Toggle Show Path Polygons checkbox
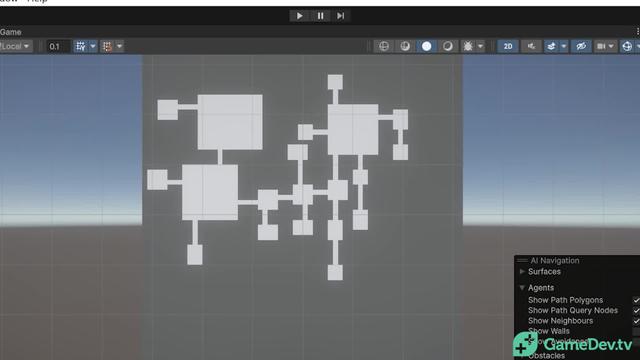The image size is (640, 360). [636, 300]
